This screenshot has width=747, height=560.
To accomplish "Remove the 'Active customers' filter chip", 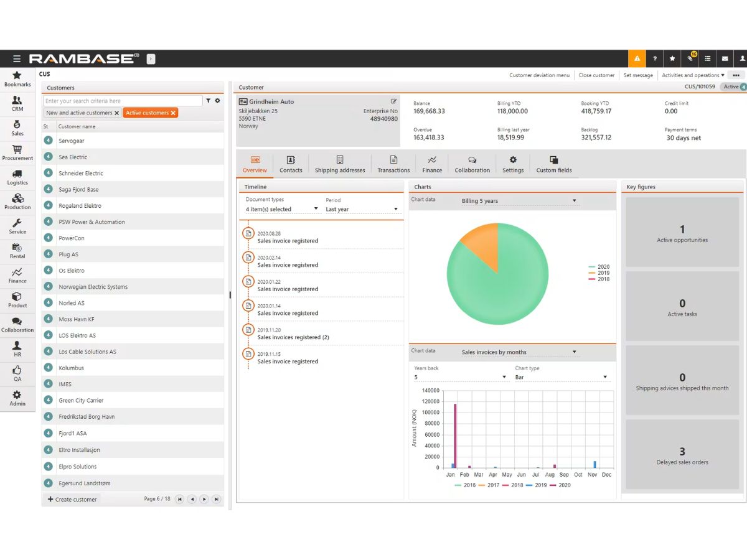I will [x=174, y=113].
